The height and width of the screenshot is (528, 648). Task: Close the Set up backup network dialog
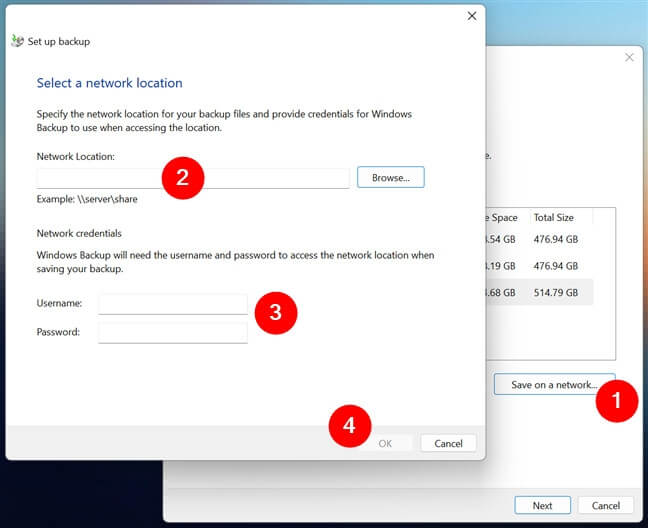pos(472,16)
